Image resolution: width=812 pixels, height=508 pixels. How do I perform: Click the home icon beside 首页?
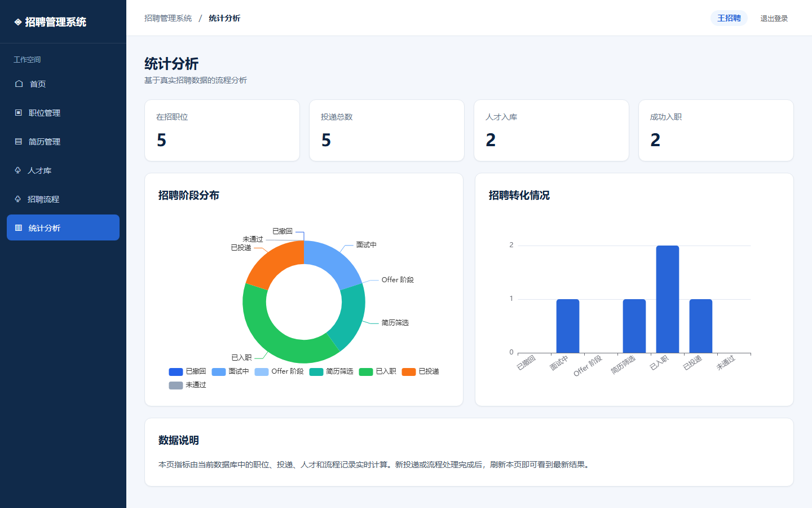point(19,84)
